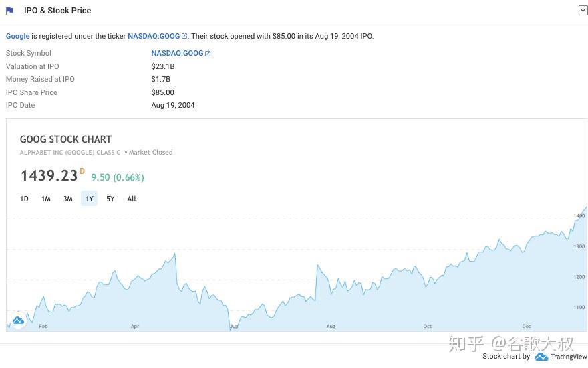
Task: Click external-link icon in Stock Symbol row
Action: tap(208, 54)
